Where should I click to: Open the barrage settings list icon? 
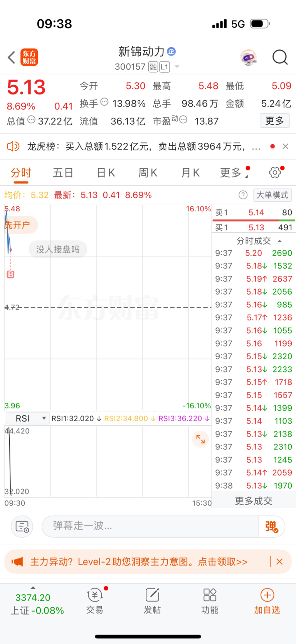22,526
